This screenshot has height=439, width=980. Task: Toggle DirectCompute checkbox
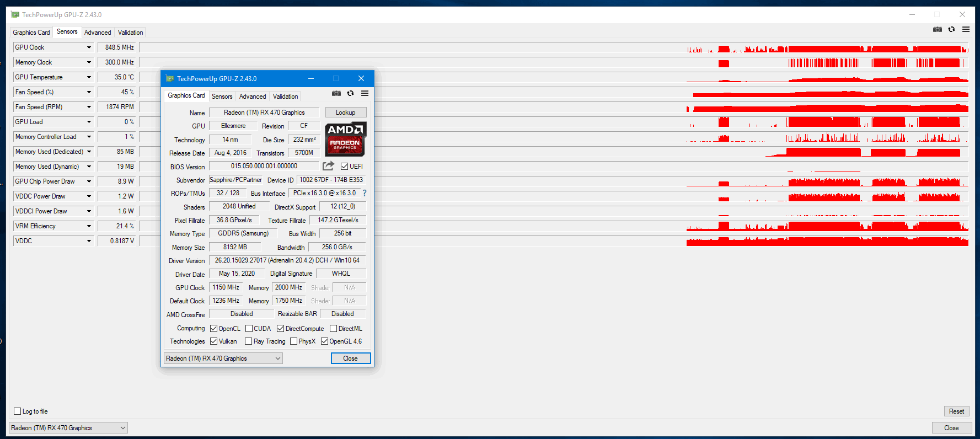pyautogui.click(x=280, y=328)
